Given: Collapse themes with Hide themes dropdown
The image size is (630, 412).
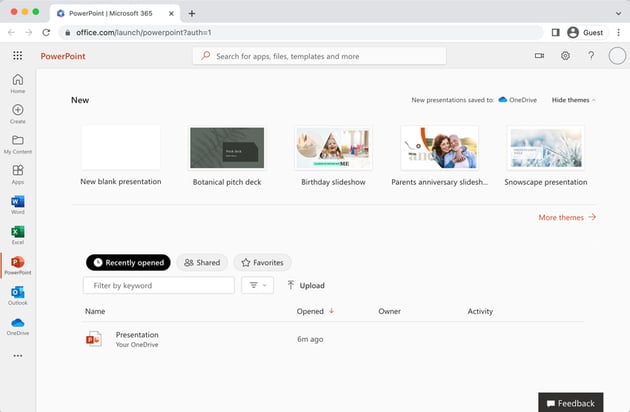Looking at the screenshot, I should pyautogui.click(x=574, y=100).
